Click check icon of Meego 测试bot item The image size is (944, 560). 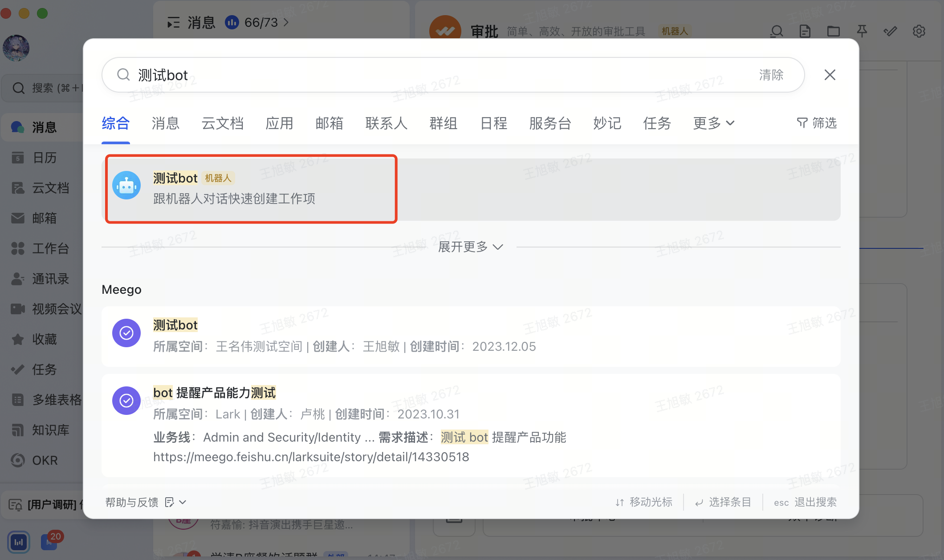126,333
